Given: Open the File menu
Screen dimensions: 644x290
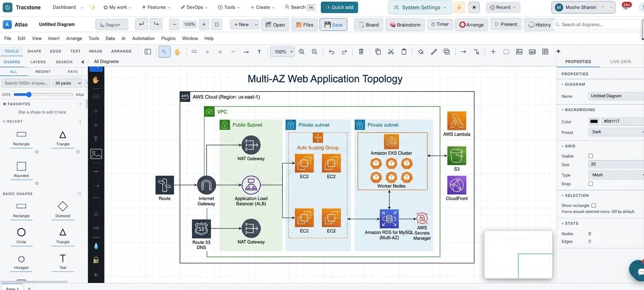Looking at the screenshot, I should (x=8, y=38).
